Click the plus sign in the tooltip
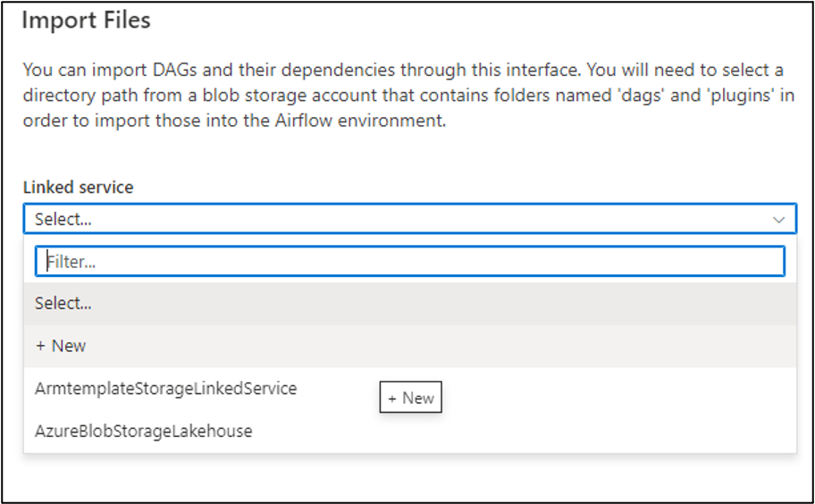 click(x=392, y=399)
